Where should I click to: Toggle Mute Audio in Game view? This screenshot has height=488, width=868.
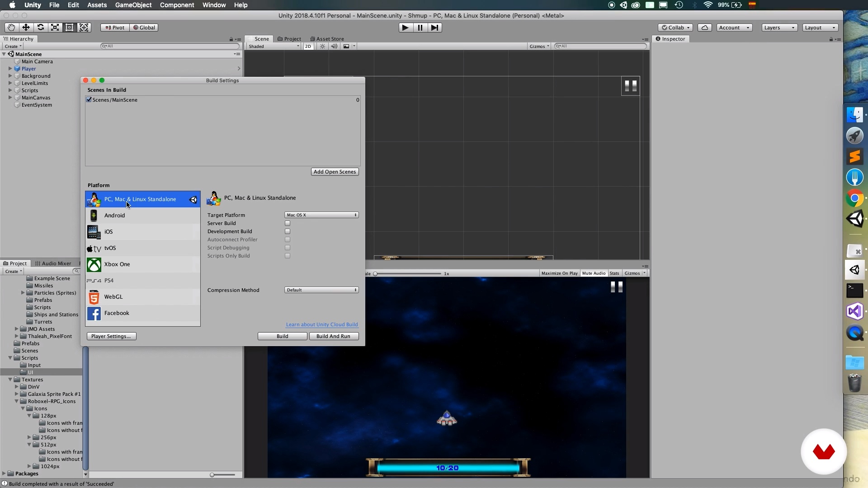click(594, 273)
